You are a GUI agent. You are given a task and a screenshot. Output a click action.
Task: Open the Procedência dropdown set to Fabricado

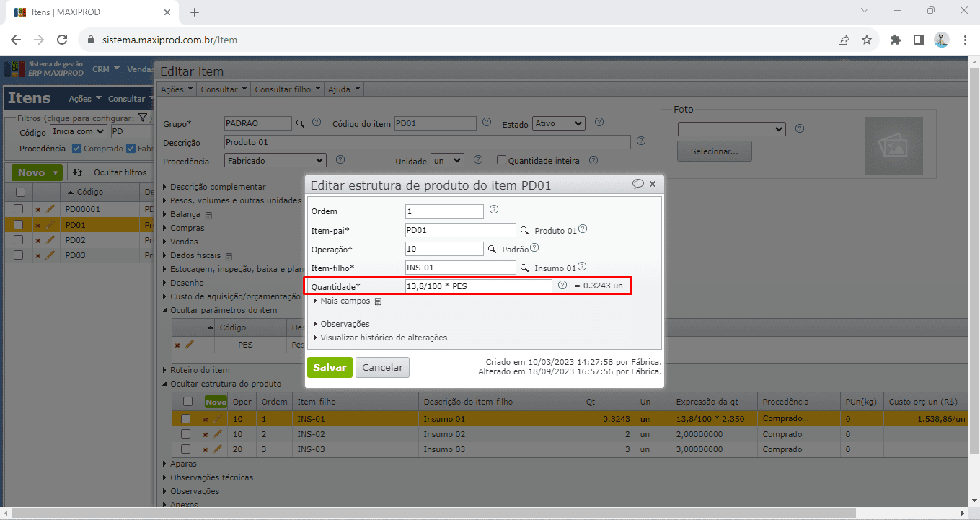pyautogui.click(x=275, y=160)
